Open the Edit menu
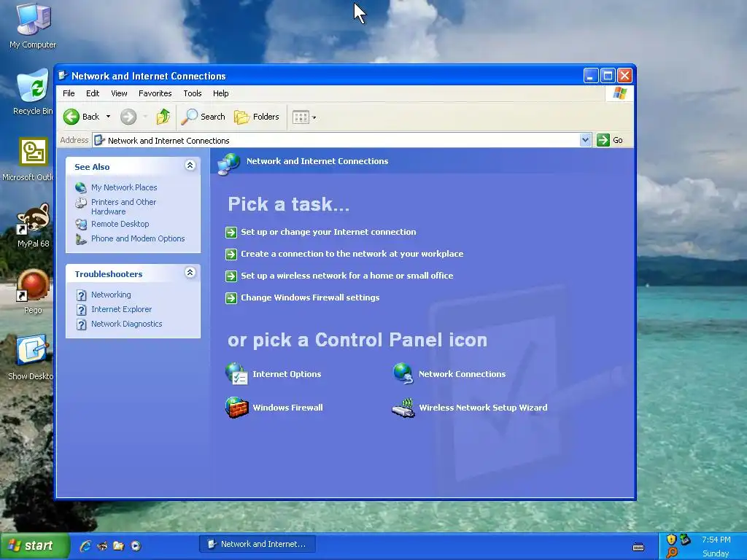 click(x=93, y=93)
